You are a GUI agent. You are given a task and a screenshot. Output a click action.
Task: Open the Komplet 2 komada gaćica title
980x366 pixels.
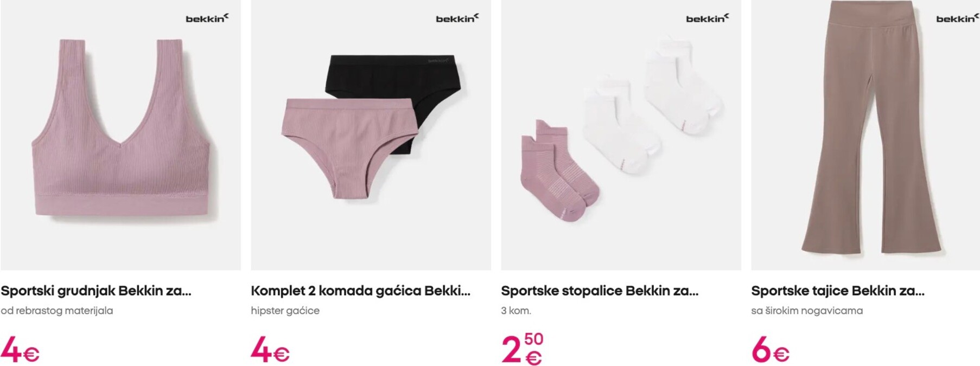360,291
